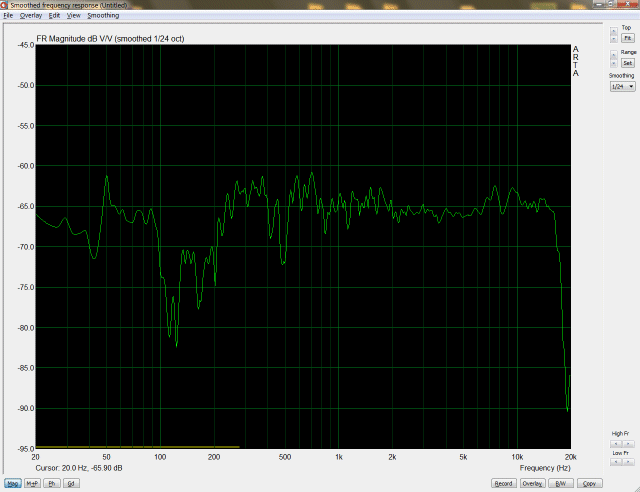Click the window title bar text
The image size is (640, 492).
[x=69, y=5]
